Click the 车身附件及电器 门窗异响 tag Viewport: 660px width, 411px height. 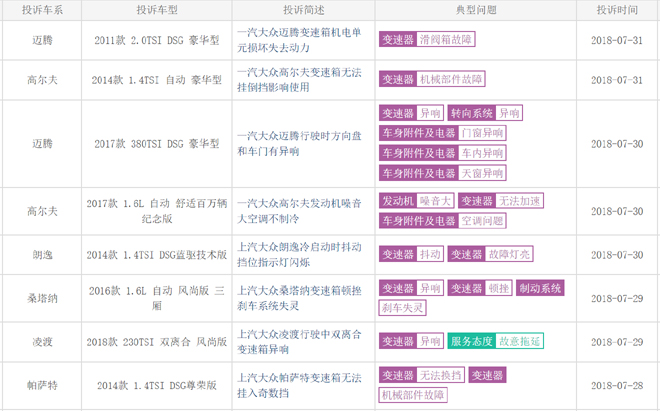pyautogui.click(x=442, y=133)
